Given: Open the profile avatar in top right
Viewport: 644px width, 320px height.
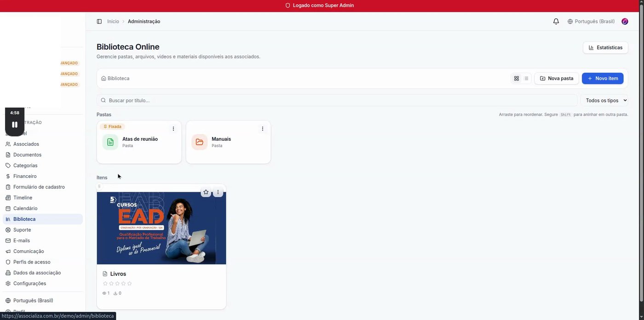Looking at the screenshot, I should click(624, 21).
